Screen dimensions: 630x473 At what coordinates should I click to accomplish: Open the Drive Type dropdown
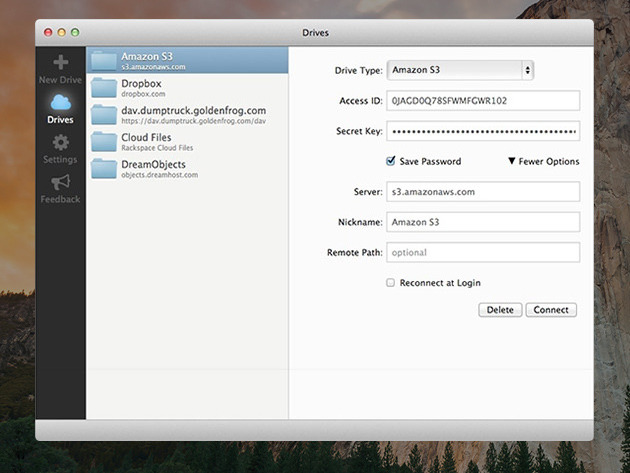pos(460,70)
